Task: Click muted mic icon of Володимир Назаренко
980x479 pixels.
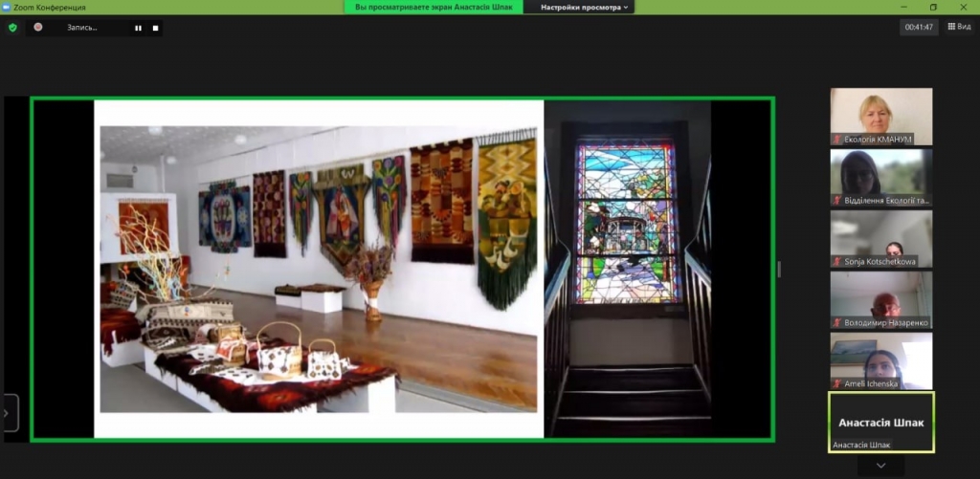Action: point(836,323)
